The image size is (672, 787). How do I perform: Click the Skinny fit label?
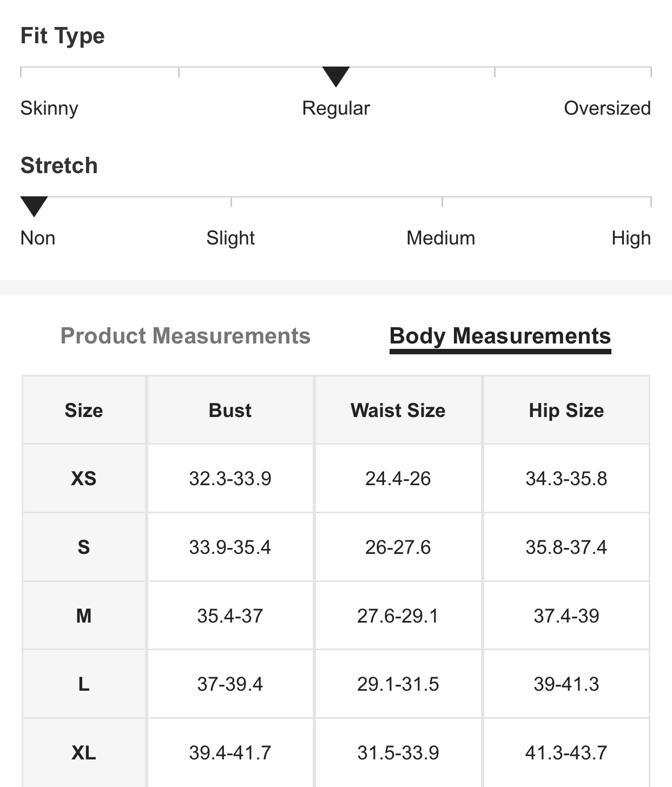[49, 108]
